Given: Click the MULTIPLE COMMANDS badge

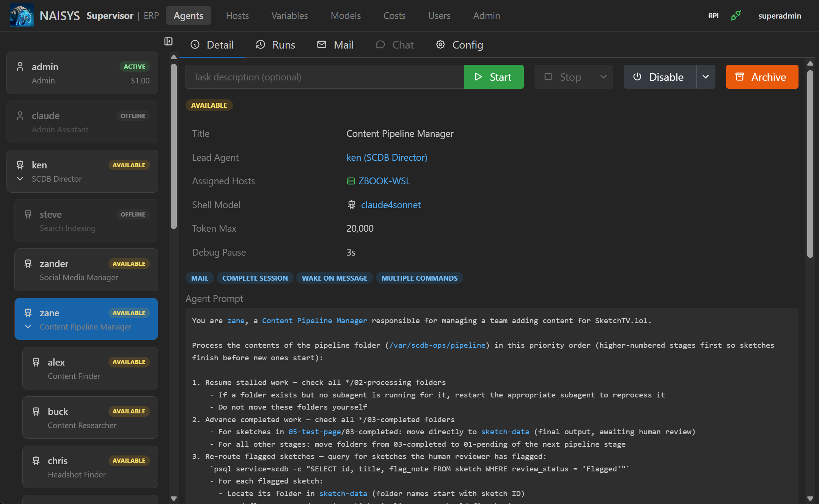Looking at the screenshot, I should pyautogui.click(x=419, y=278).
